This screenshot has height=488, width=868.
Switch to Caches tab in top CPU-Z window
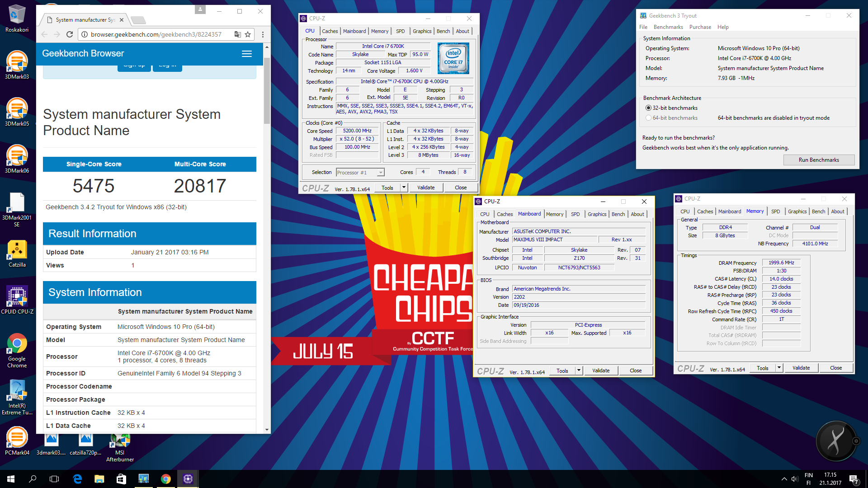click(330, 31)
